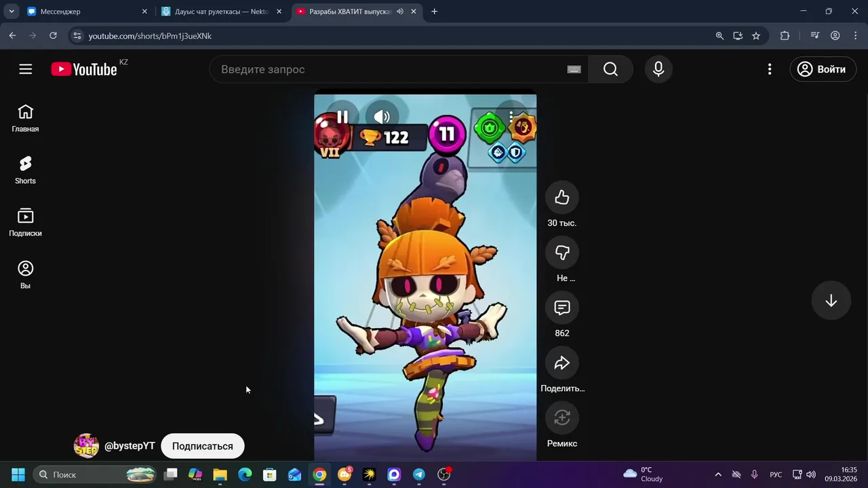Open the Outlook taskbar icon
The width and height of the screenshot is (868, 488).
point(294,474)
